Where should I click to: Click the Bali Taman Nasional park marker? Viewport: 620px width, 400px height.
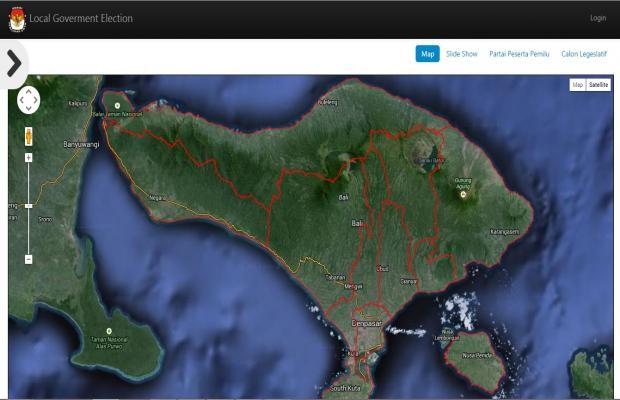(x=119, y=105)
